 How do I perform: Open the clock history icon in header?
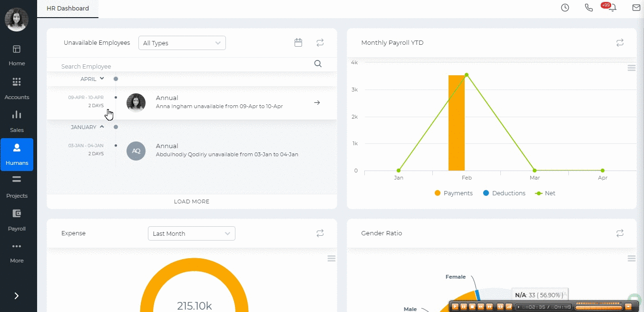565,8
